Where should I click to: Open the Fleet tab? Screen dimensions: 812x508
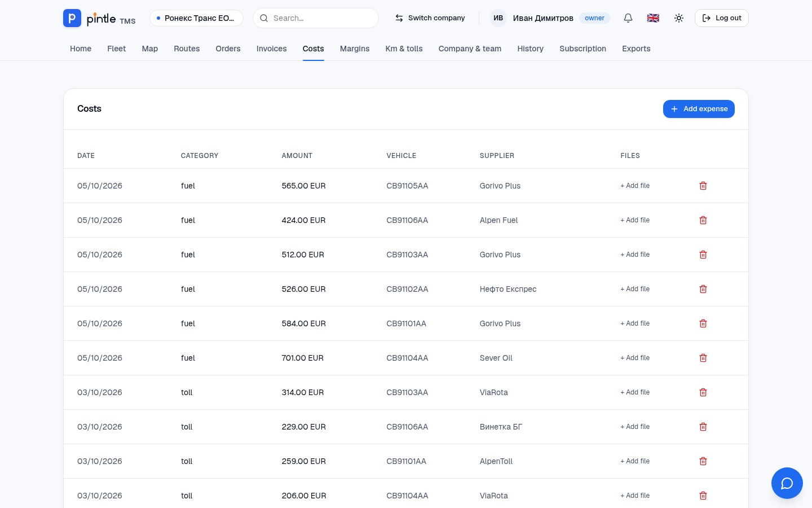(117, 49)
